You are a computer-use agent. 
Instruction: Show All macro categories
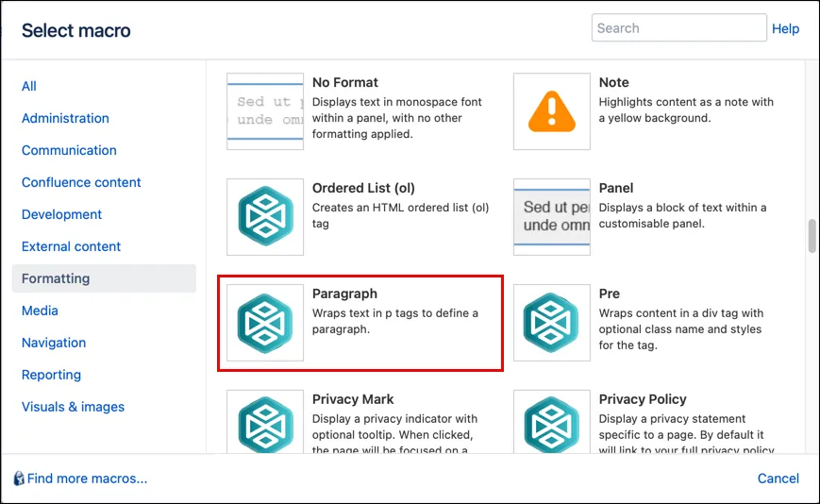[28, 86]
